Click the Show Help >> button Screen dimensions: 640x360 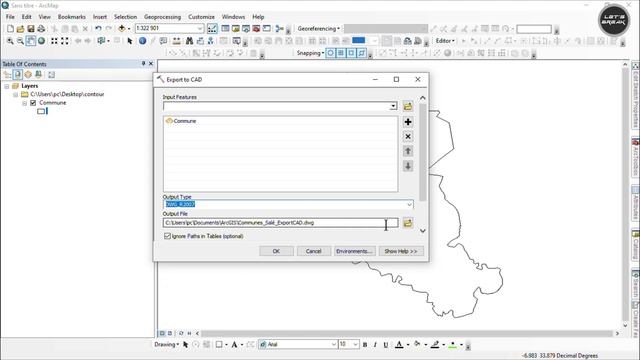401,251
